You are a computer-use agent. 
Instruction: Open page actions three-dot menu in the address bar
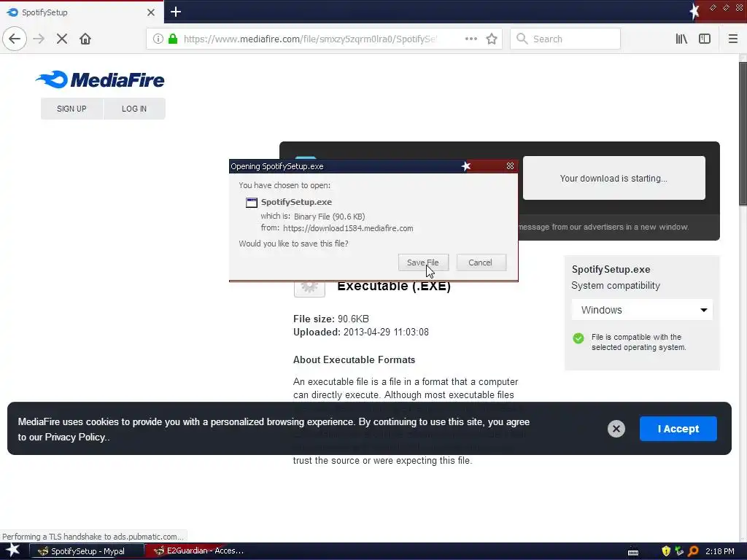tap(471, 39)
